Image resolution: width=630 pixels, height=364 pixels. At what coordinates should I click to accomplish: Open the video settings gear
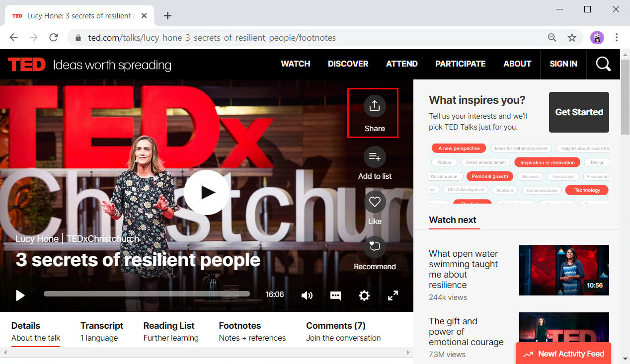coord(364,295)
